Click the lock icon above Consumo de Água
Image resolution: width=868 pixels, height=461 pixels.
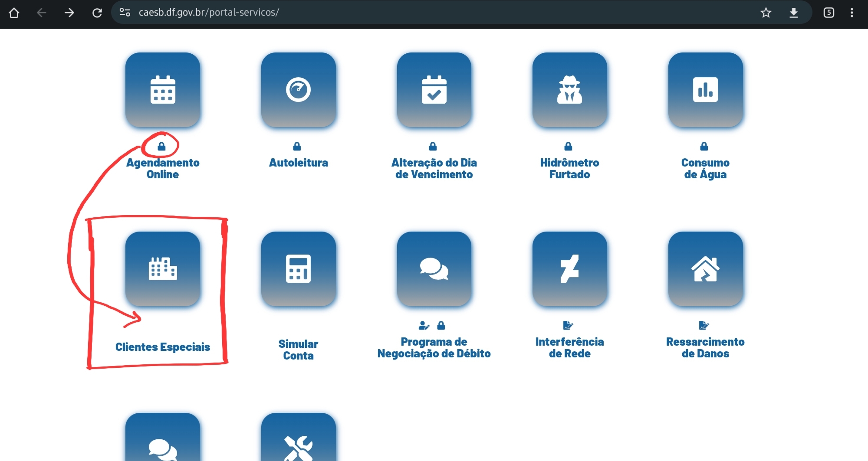(x=704, y=146)
